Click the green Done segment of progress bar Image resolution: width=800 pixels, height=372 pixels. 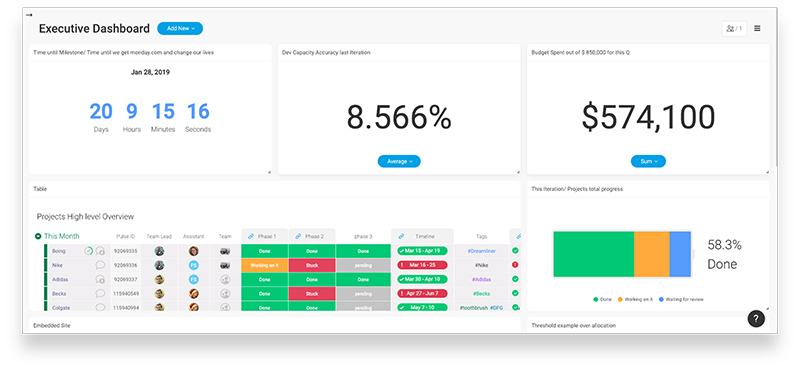(593, 254)
